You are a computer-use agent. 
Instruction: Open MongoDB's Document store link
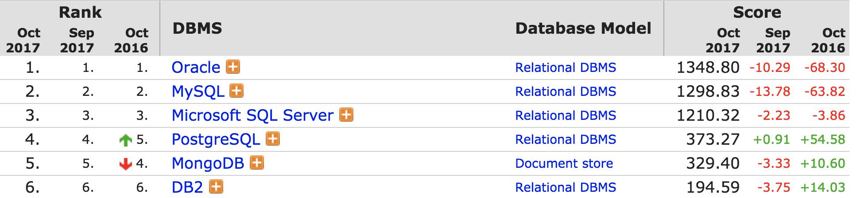point(564,163)
